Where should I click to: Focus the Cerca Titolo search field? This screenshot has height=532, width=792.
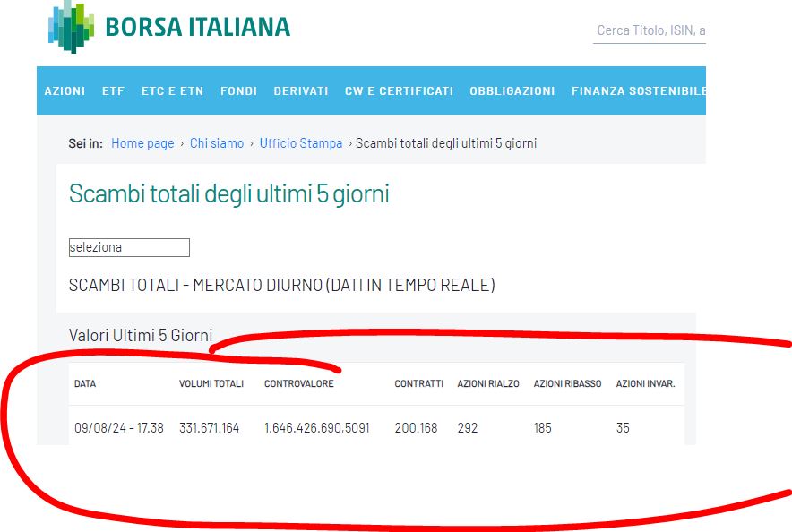point(650,30)
